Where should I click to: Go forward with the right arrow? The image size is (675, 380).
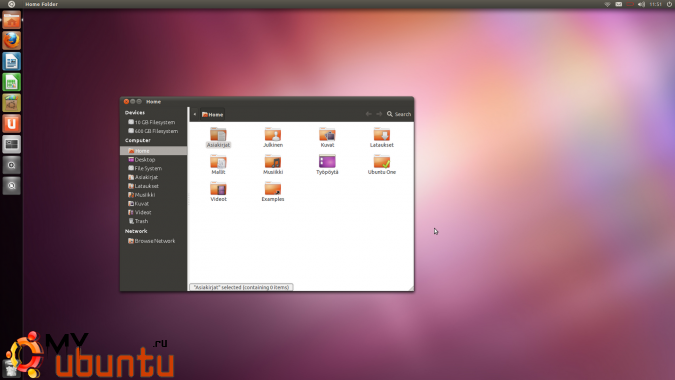tap(379, 114)
